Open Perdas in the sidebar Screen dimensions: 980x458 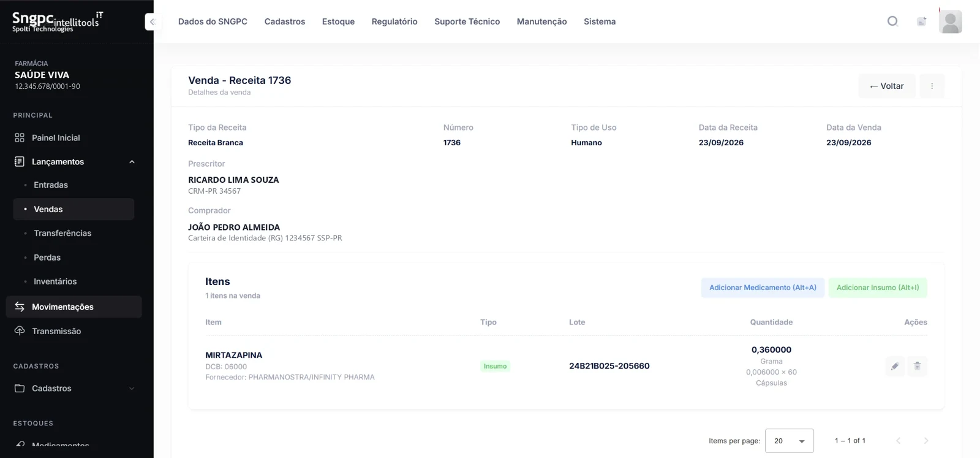[x=47, y=258]
